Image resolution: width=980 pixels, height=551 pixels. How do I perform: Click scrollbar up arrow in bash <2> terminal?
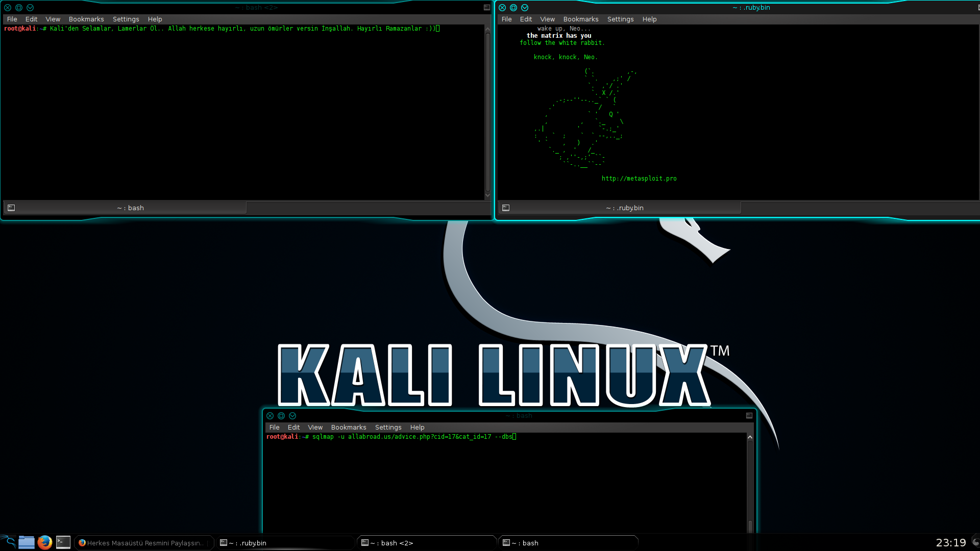[x=487, y=29]
